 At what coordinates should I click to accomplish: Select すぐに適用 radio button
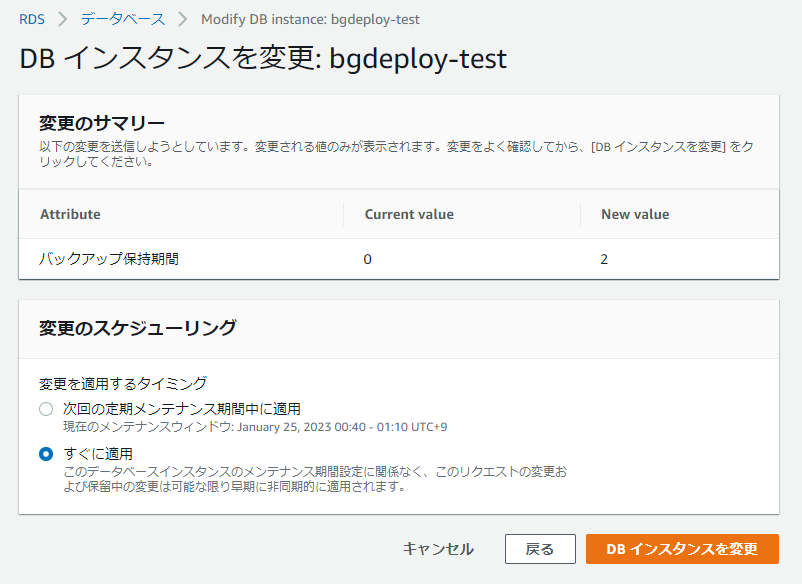pos(46,454)
